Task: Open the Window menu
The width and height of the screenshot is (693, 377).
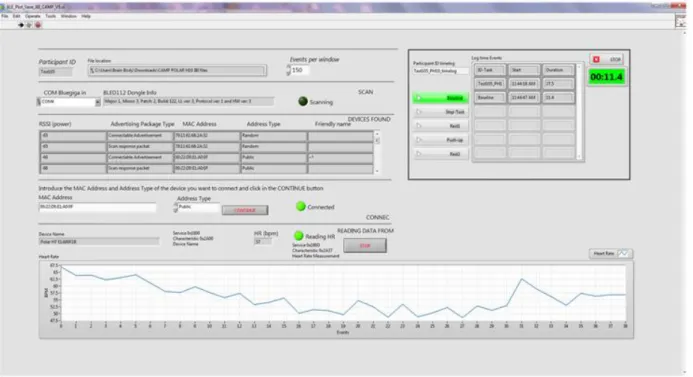Action: click(69, 16)
